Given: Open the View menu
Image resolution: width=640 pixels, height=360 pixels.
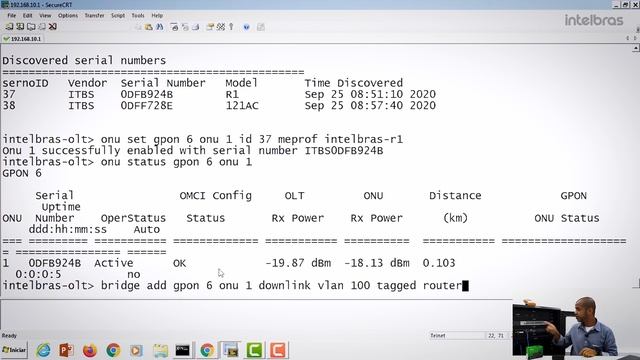Looking at the screenshot, I should pyautogui.click(x=45, y=16).
